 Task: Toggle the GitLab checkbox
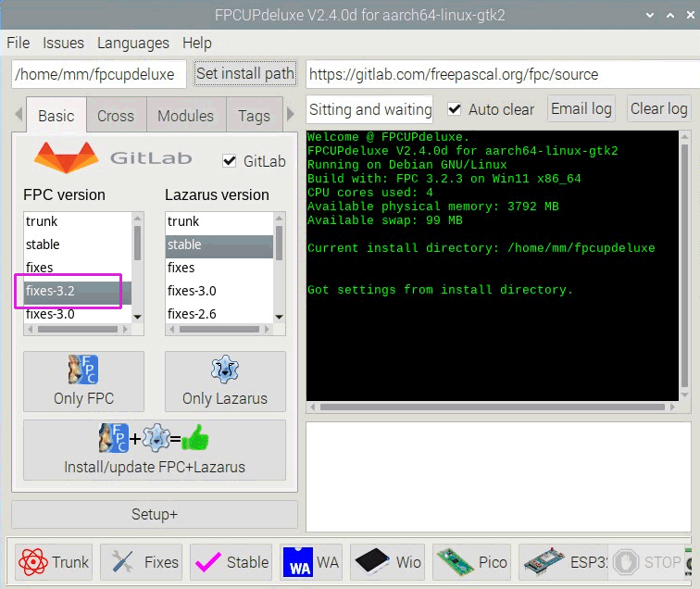[x=230, y=161]
